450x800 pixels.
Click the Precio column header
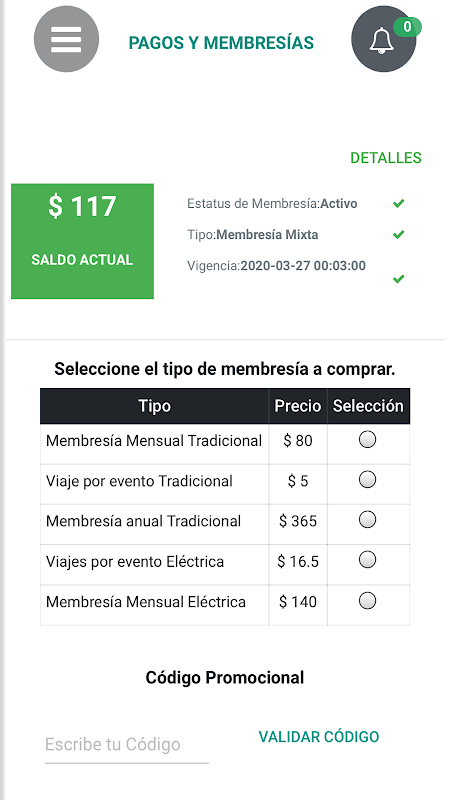click(298, 406)
